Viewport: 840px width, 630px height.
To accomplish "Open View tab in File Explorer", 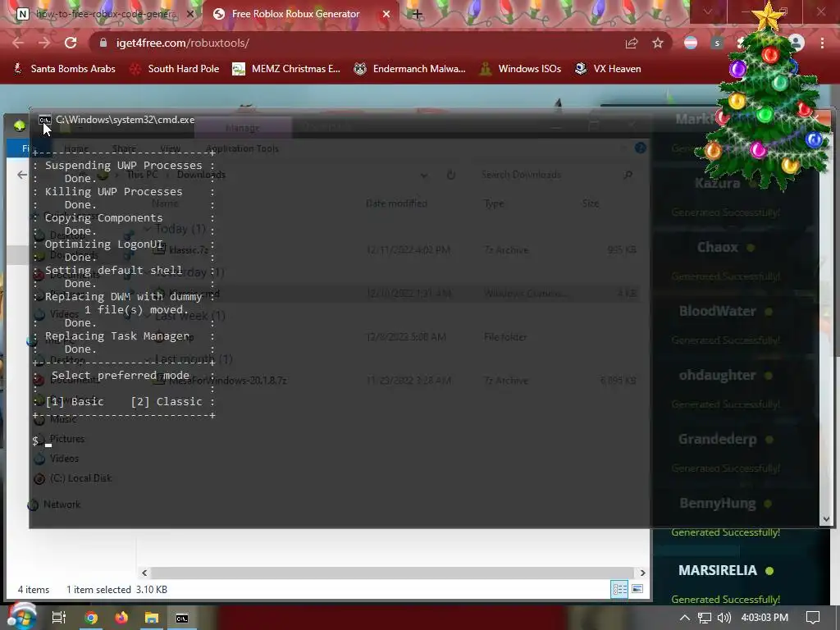I will point(170,148).
